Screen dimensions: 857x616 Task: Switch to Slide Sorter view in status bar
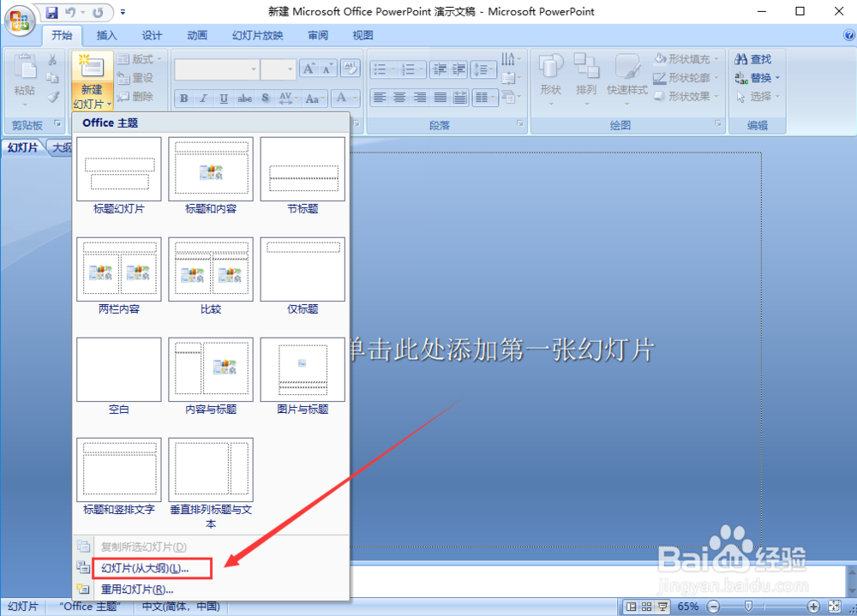pos(646,607)
